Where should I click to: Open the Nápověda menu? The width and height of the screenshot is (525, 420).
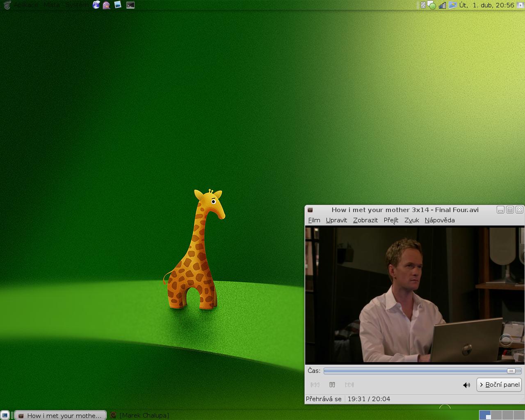pyautogui.click(x=440, y=220)
